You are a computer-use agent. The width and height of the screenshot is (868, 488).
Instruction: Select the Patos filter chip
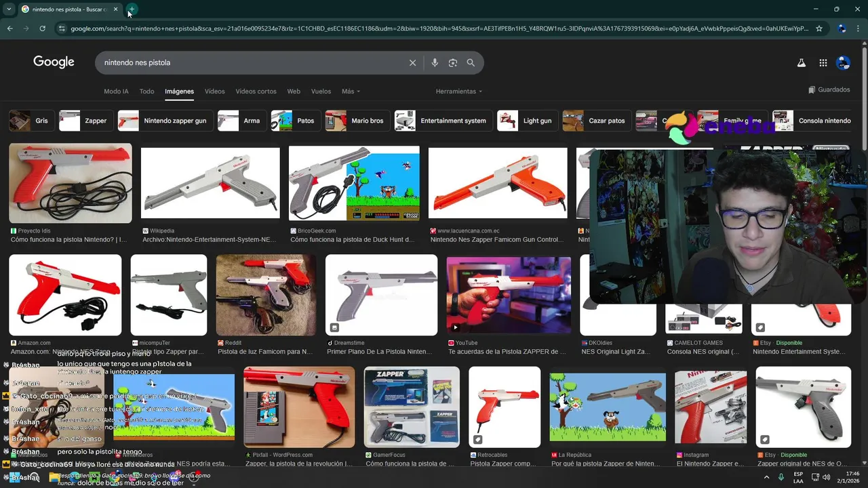point(294,121)
